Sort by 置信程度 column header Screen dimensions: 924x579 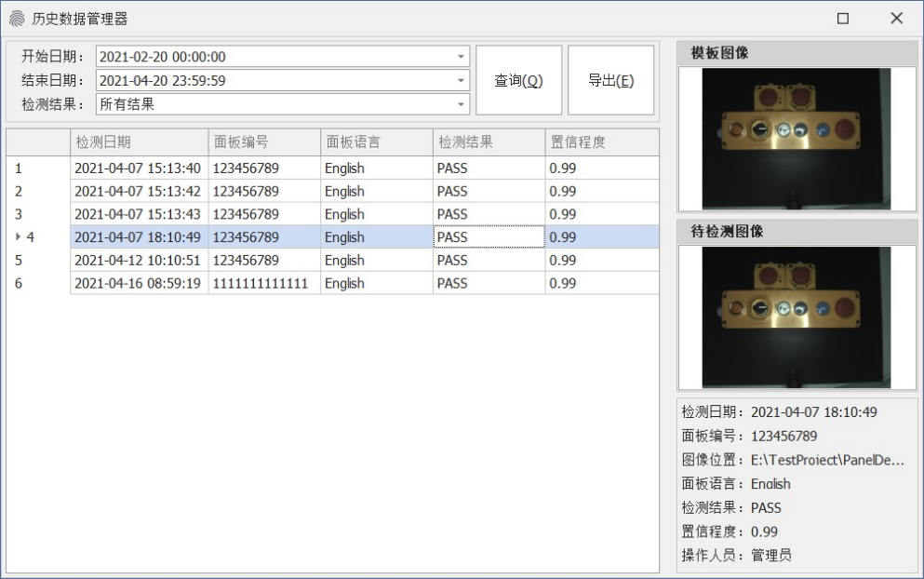click(600, 142)
